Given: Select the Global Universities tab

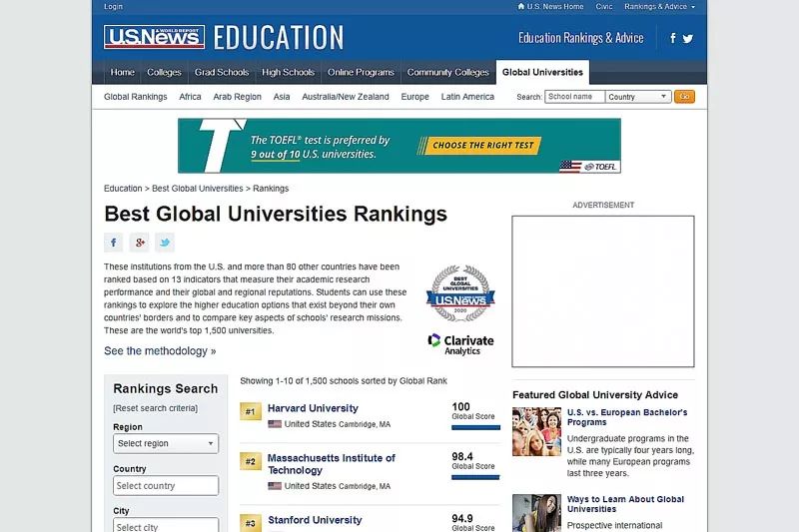Looking at the screenshot, I should coord(542,72).
